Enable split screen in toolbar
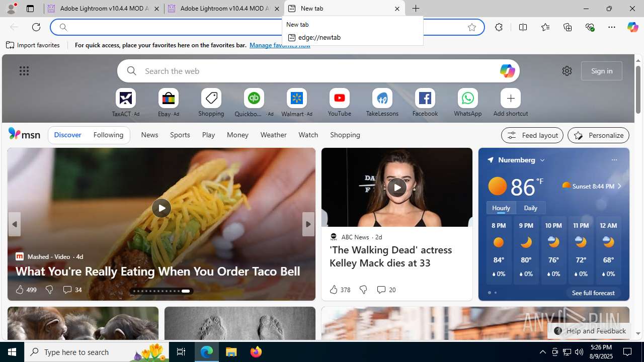 523,27
